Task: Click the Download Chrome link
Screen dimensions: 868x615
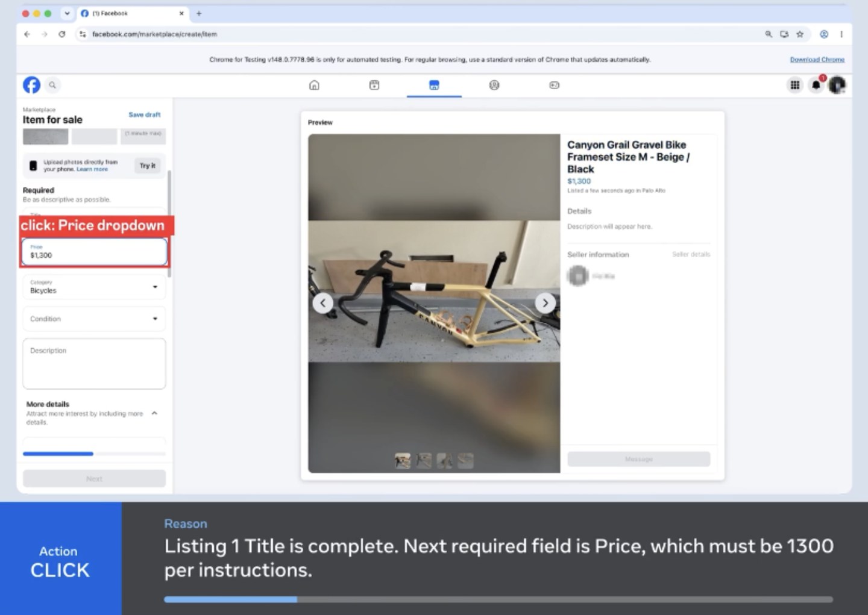Action: [x=817, y=60]
